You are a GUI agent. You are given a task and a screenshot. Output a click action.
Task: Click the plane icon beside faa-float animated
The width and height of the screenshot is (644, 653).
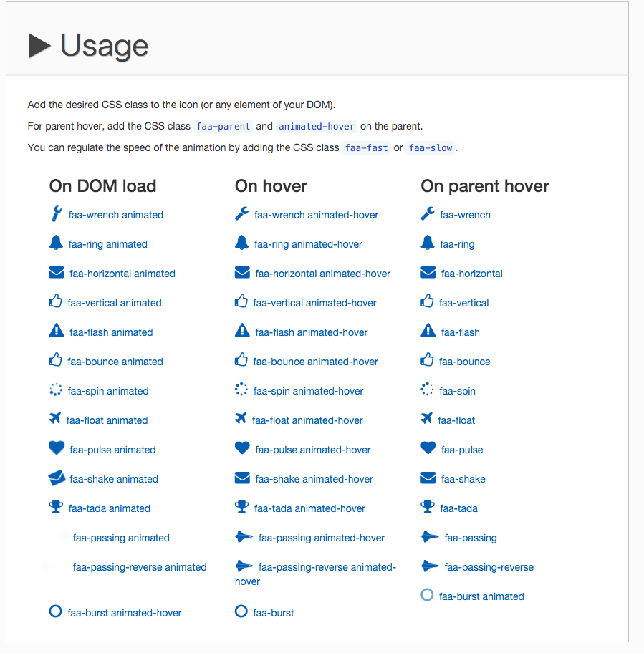click(55, 420)
